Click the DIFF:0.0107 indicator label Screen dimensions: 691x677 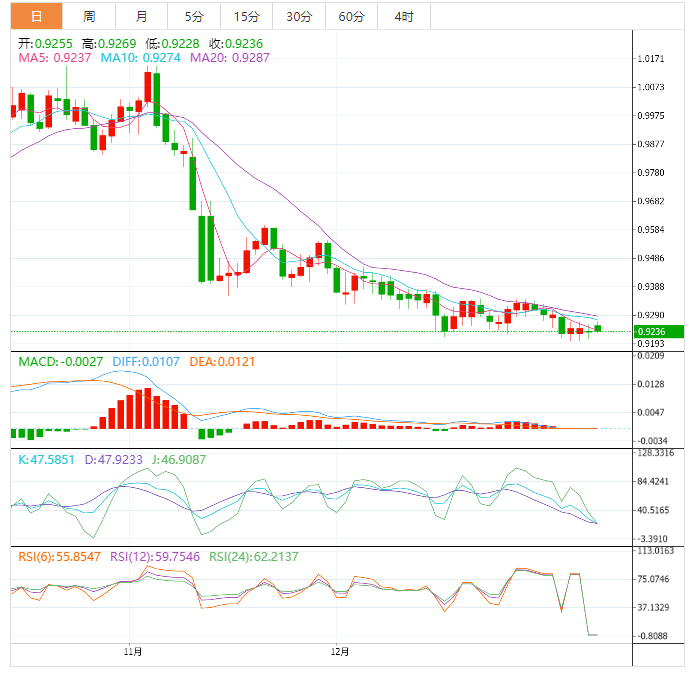click(146, 362)
